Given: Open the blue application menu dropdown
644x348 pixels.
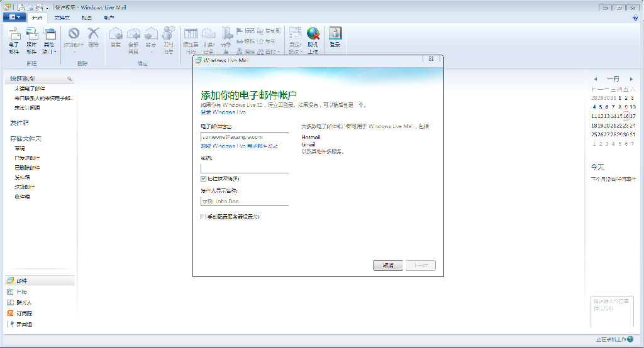Looking at the screenshot, I should point(15,17).
